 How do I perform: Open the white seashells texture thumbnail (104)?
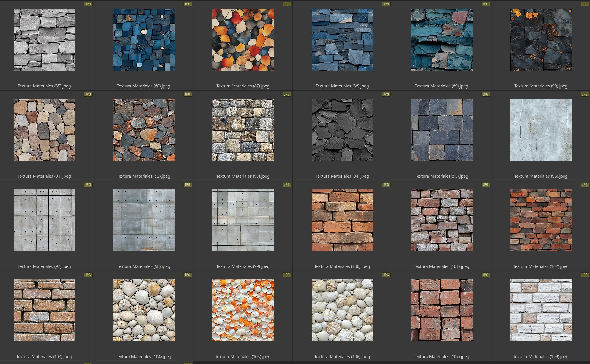pos(144,310)
